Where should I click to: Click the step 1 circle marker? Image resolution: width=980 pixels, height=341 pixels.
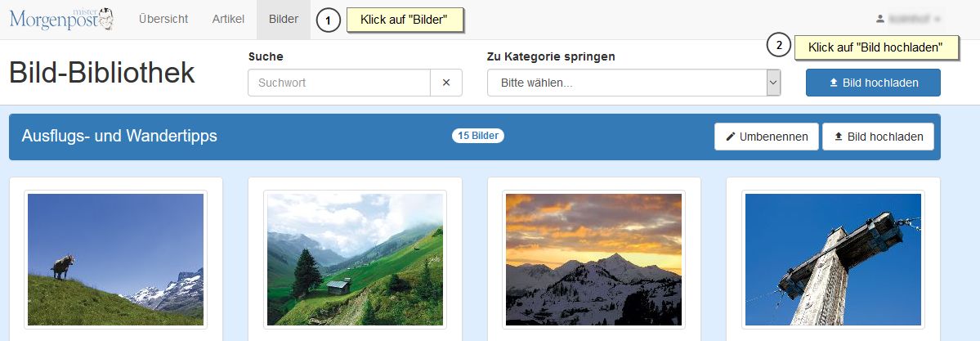point(329,20)
